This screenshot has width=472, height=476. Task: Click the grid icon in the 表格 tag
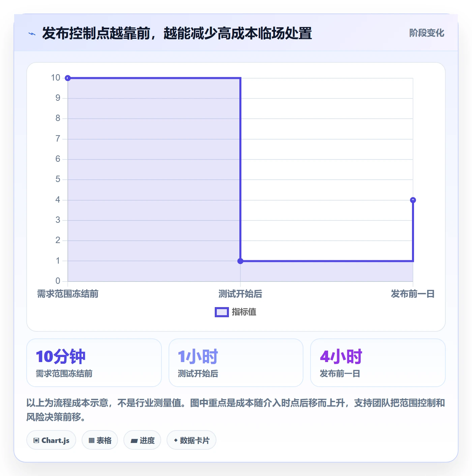pos(91,441)
